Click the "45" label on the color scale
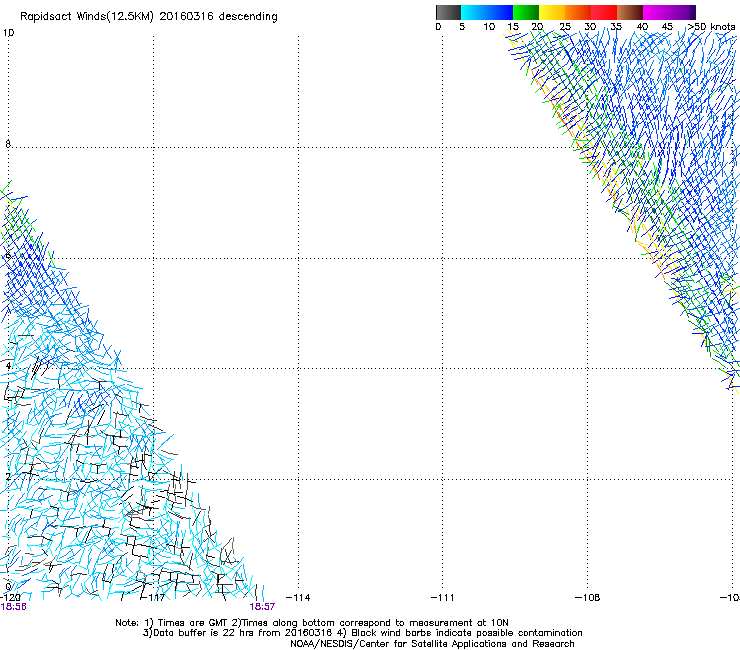The height and width of the screenshot is (650, 740). tap(667, 27)
